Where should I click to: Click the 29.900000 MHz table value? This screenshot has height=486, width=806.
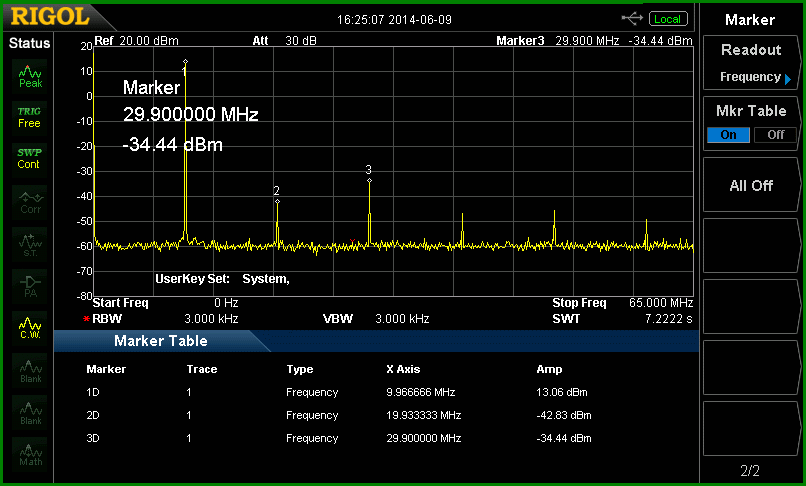coord(424,438)
